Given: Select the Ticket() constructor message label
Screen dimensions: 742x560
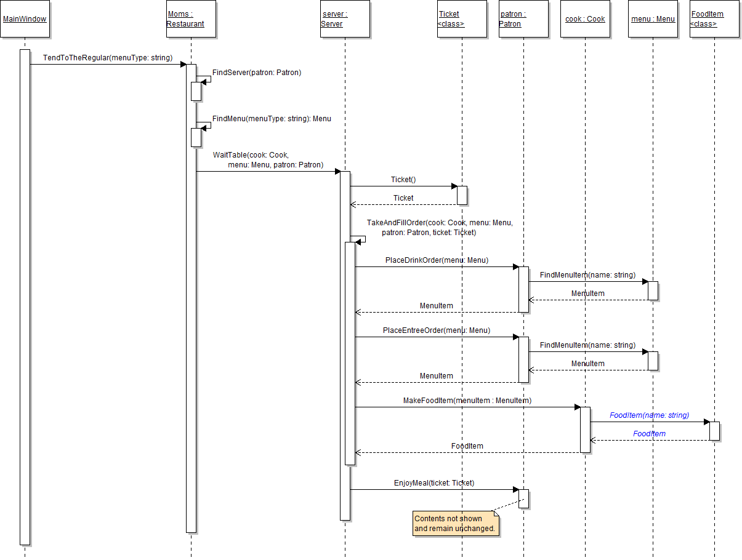Looking at the screenshot, I should pyautogui.click(x=403, y=180).
